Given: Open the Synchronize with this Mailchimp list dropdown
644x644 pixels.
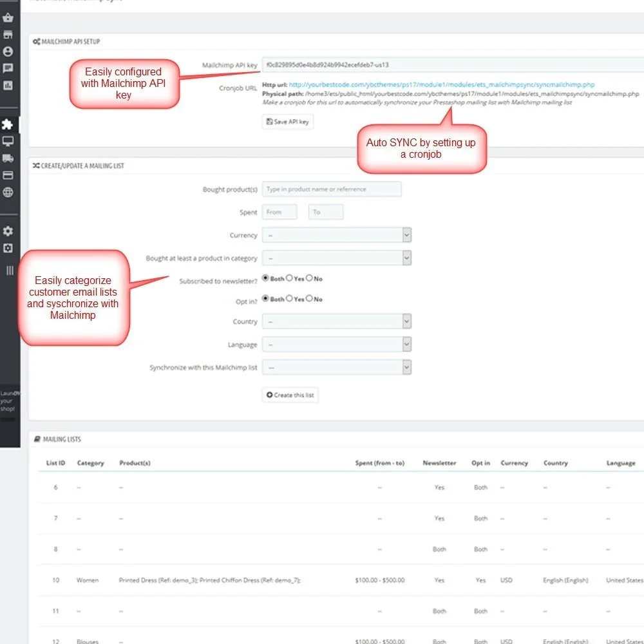Looking at the screenshot, I should [336, 366].
